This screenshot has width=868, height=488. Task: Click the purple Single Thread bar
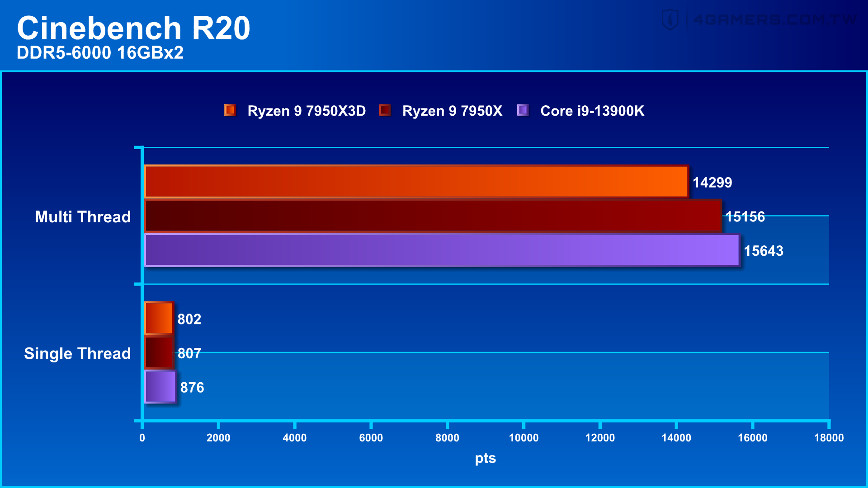tap(160, 387)
